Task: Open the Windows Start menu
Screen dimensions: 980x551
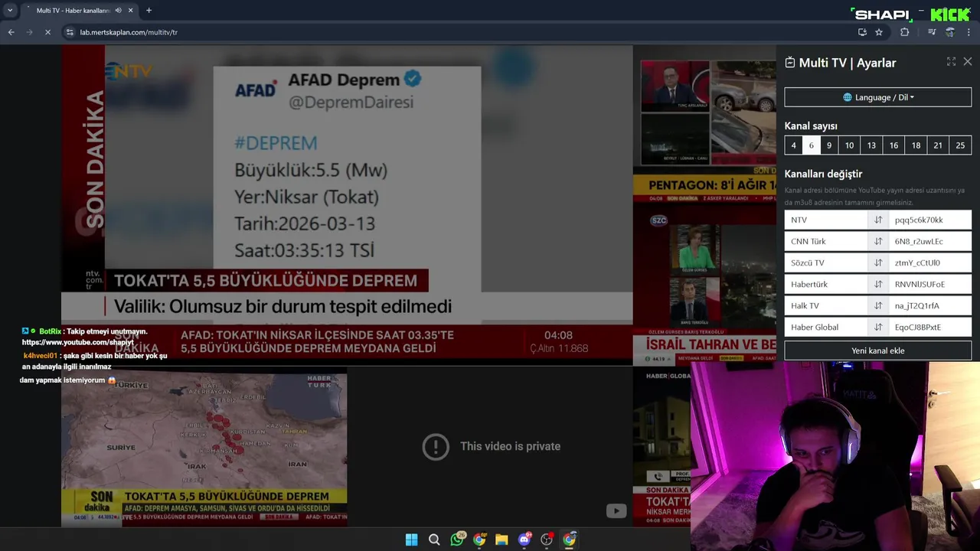Action: 411,540
